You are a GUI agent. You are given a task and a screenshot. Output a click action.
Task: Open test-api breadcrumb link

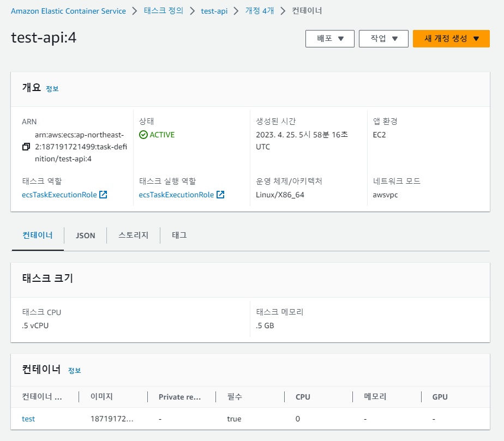click(214, 11)
